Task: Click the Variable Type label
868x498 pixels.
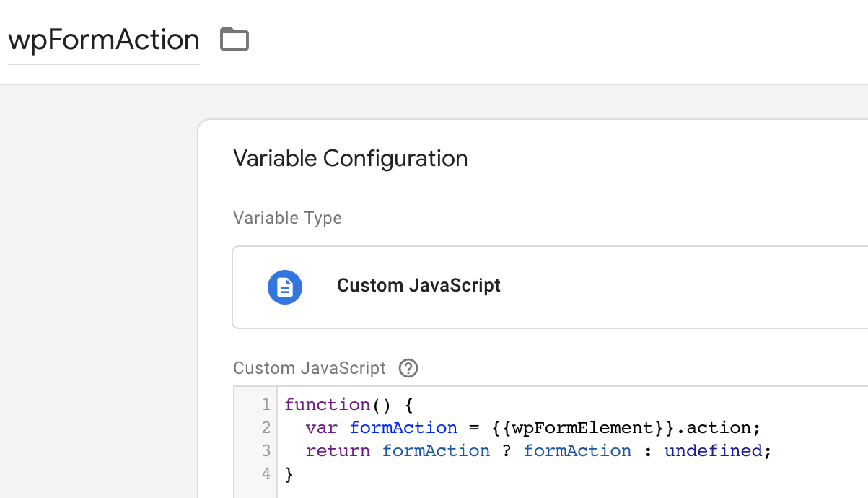Action: click(x=287, y=218)
